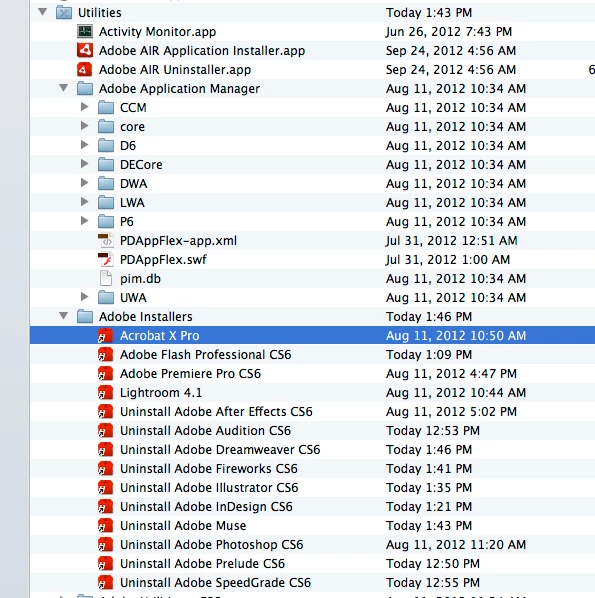Select Adobe Flash Professional CS6 name
595x598 pixels.
(206, 355)
